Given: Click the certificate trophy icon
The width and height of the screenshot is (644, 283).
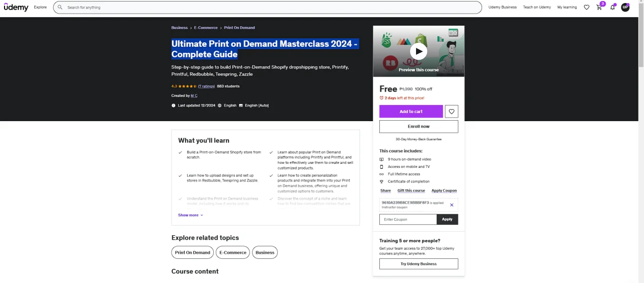Looking at the screenshot, I should click(x=381, y=181).
